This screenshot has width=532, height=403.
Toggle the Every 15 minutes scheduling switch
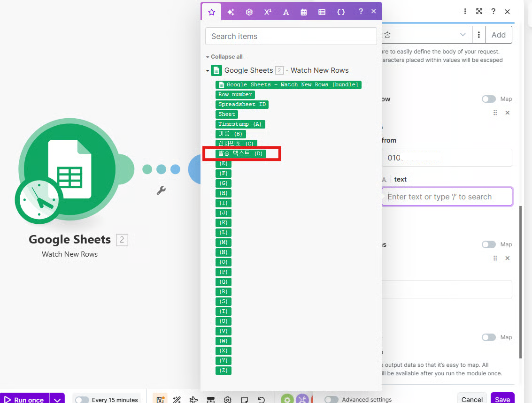tap(82, 400)
